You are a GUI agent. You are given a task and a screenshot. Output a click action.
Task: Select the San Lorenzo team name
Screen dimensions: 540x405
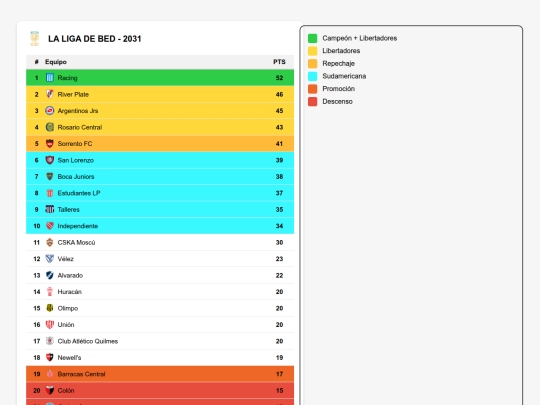pyautogui.click(x=76, y=160)
